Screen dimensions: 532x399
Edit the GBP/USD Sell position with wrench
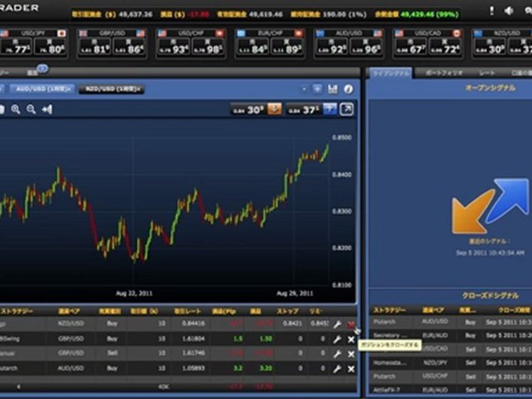(x=337, y=354)
